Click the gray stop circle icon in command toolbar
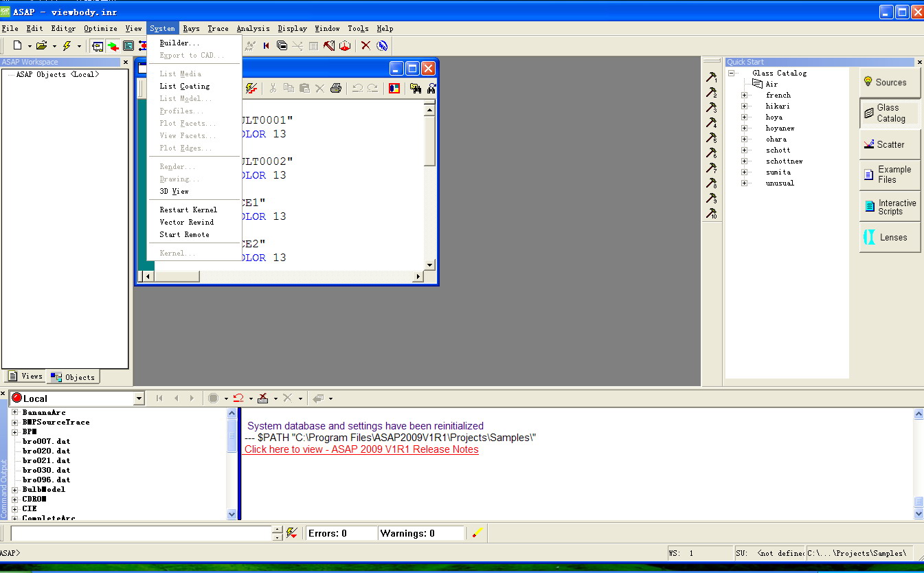 (x=213, y=398)
